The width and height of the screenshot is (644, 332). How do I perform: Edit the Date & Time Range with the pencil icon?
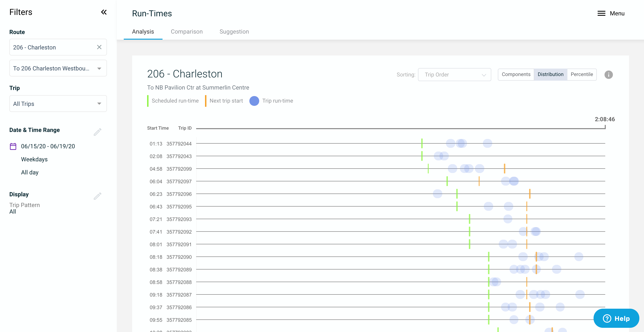pos(98,132)
